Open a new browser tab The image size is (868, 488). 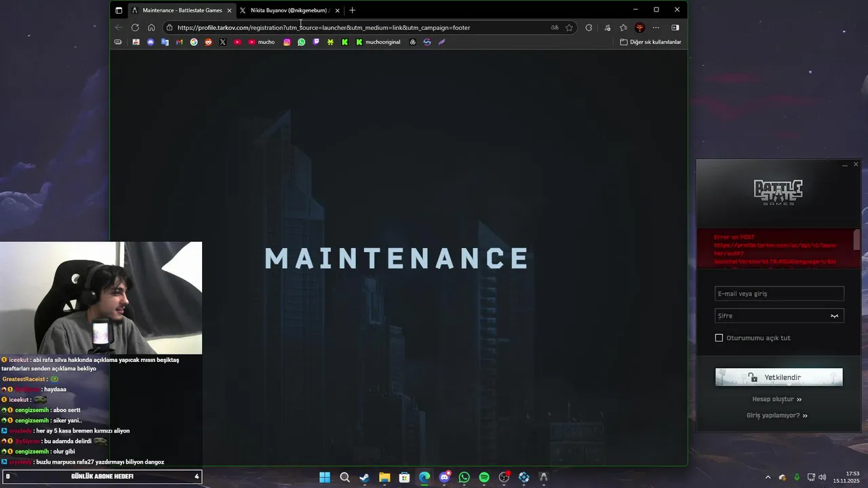point(352,10)
